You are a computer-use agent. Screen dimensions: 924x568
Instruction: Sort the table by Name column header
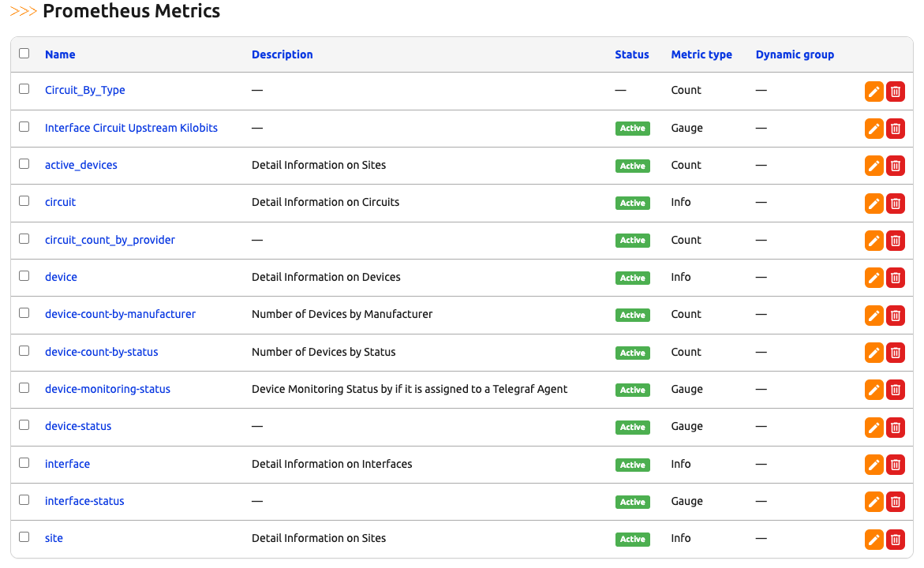coord(60,54)
